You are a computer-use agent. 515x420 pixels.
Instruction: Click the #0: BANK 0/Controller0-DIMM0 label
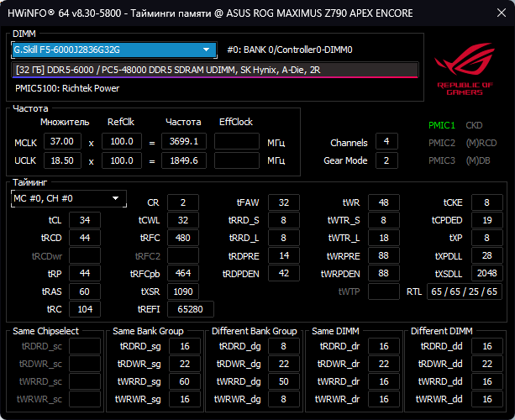[290, 50]
